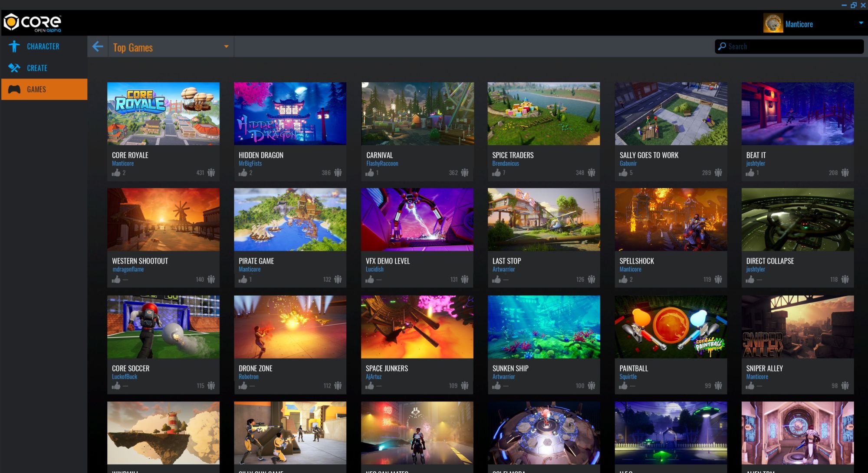
Task: Thumbs-up the Spice Traders game
Action: (496, 173)
